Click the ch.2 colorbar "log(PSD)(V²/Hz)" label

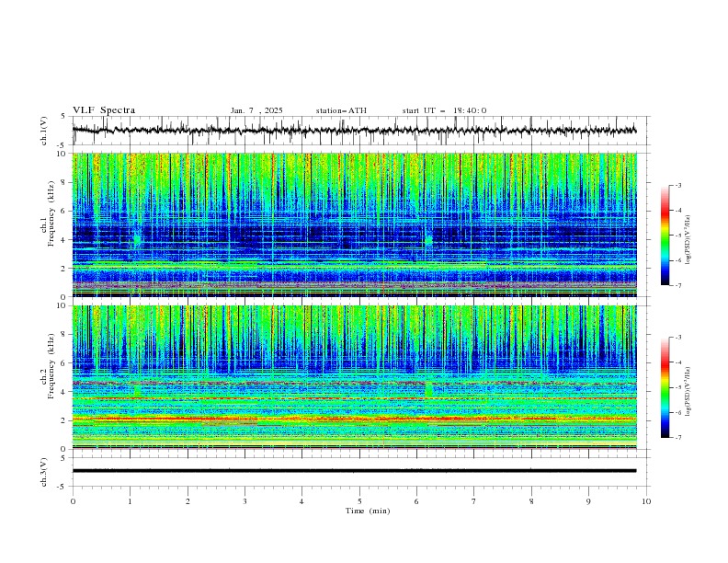tap(688, 392)
